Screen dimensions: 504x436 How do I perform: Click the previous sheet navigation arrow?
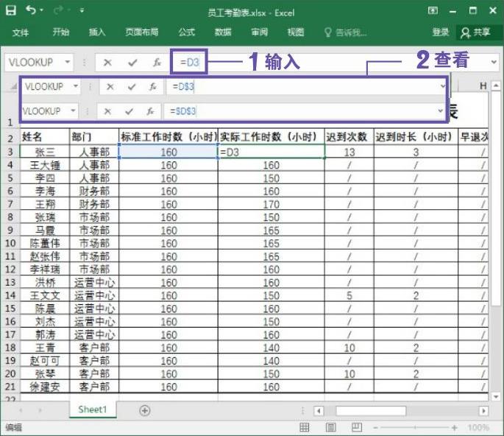click(21, 410)
